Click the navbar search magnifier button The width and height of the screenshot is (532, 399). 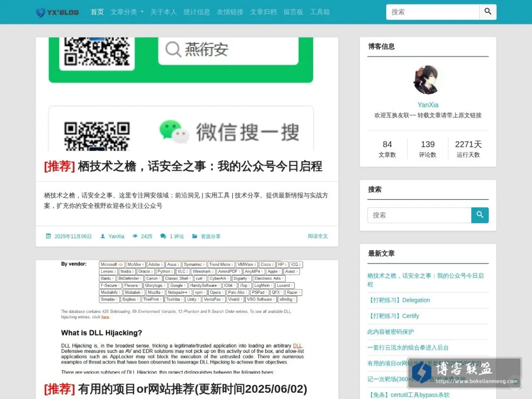point(488,12)
